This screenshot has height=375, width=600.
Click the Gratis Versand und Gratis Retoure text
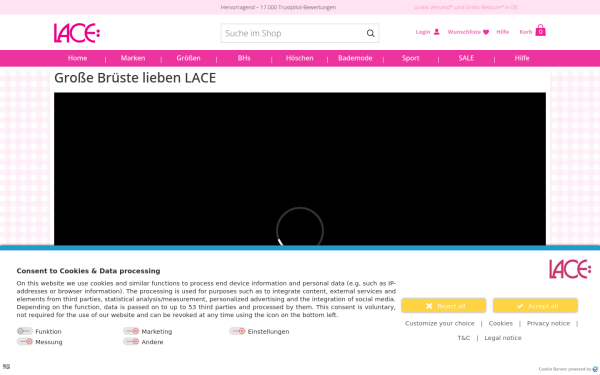466,7
